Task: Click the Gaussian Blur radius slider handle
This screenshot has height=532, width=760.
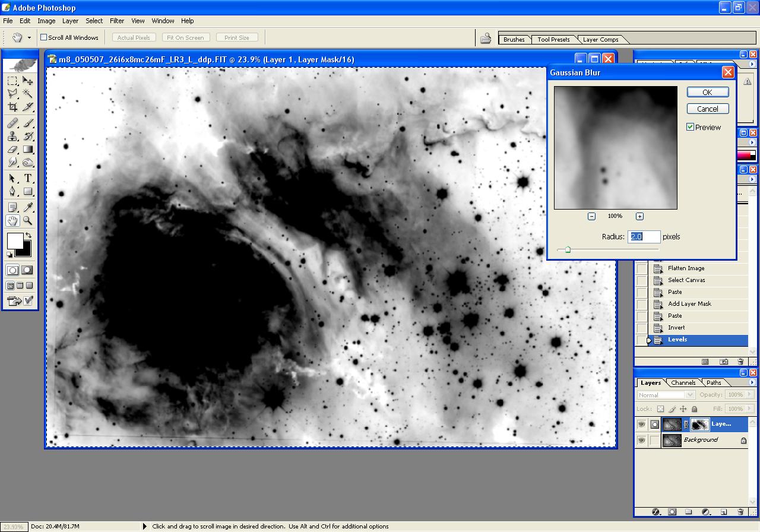Action: (x=568, y=250)
